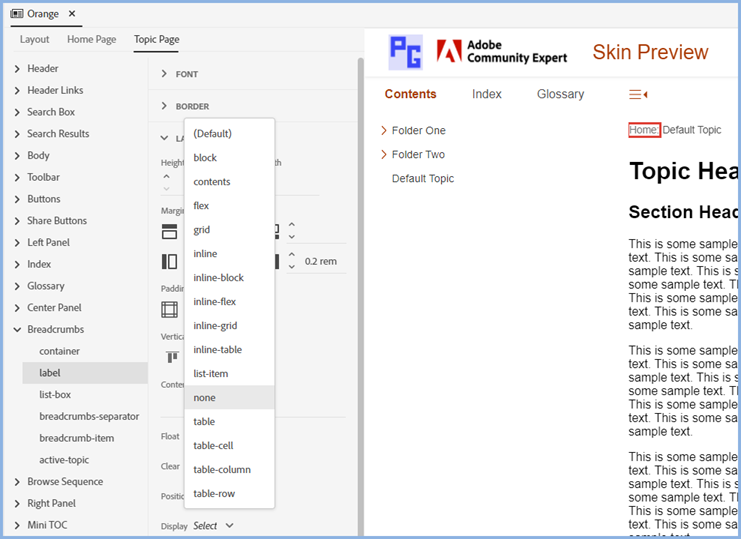The image size is (741, 539).
Task: Select breadcrumbs-separator in the component tree
Action: 89,416
